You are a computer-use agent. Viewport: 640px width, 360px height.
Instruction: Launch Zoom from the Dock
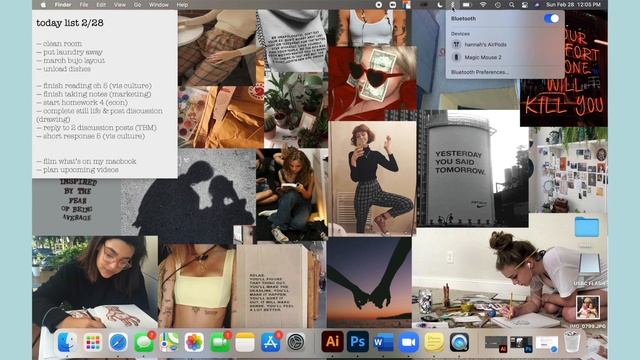point(409,342)
